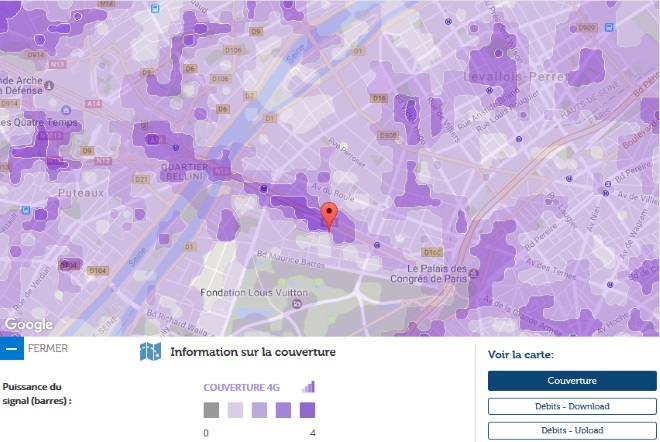Screen dimensions: 660x442
Task: Click the A14 motorway shield
Action: [x=93, y=104]
